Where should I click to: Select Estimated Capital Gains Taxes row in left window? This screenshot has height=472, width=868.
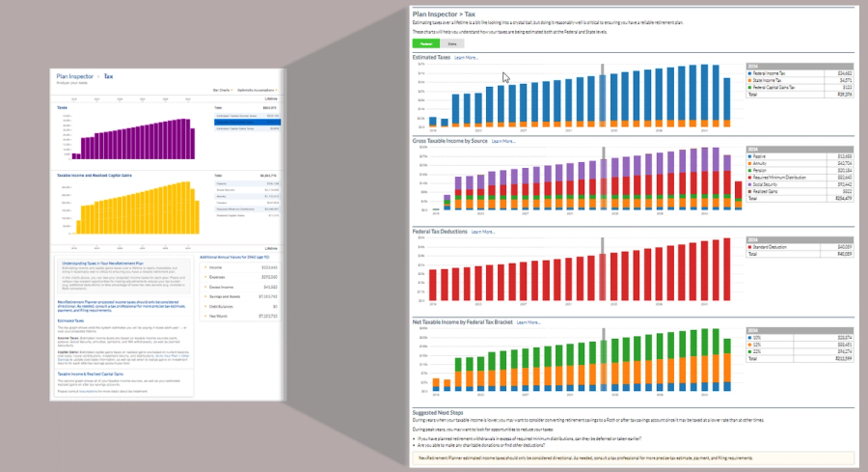coord(248,128)
